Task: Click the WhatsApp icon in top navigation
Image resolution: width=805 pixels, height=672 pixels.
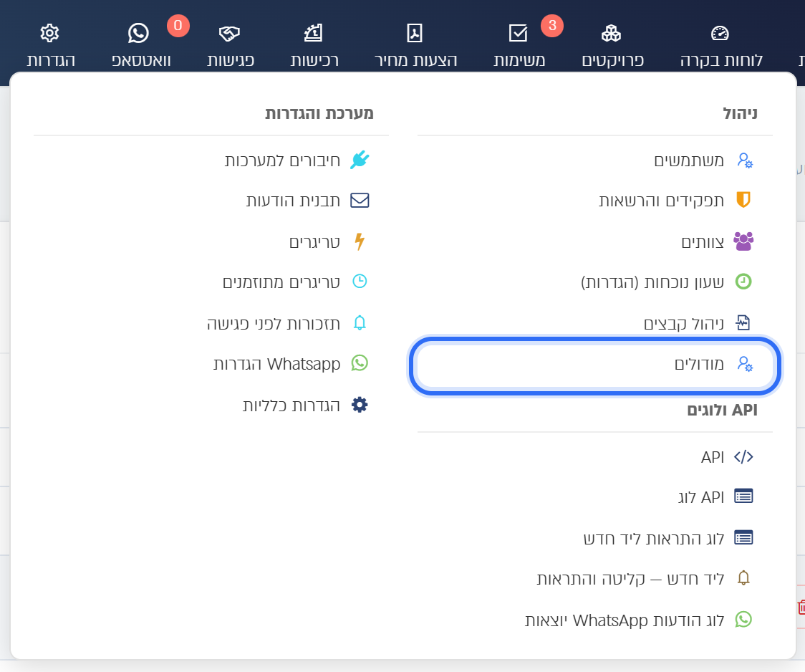Action: coord(138,33)
